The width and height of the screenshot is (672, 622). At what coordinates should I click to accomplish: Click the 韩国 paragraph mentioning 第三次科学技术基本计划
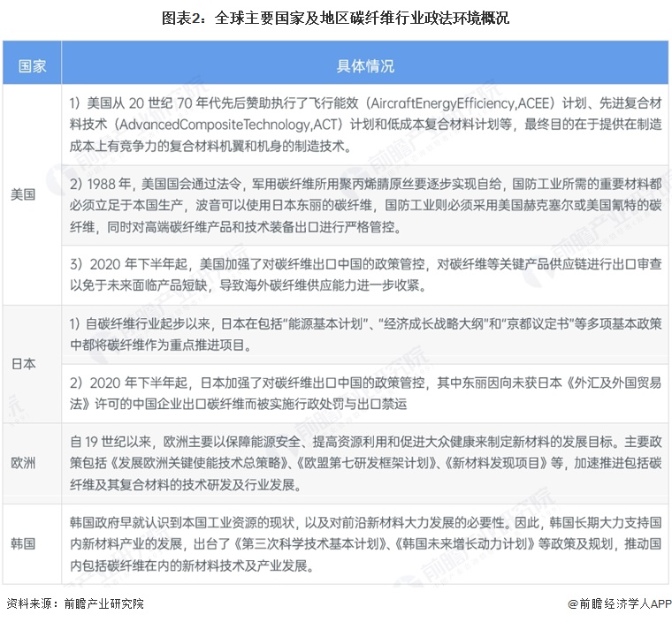click(365, 544)
